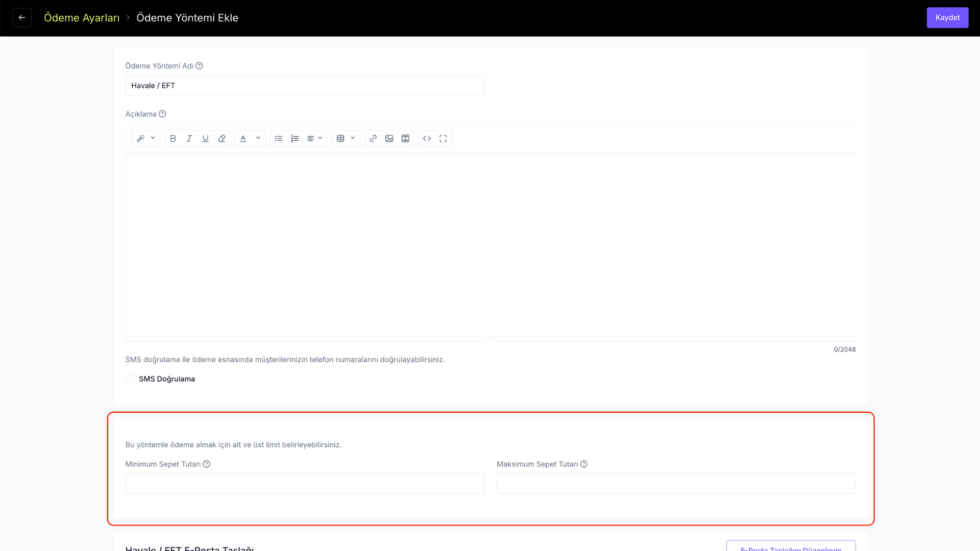Insert a picture with the image icon
The image size is (980, 551).
pyautogui.click(x=389, y=138)
